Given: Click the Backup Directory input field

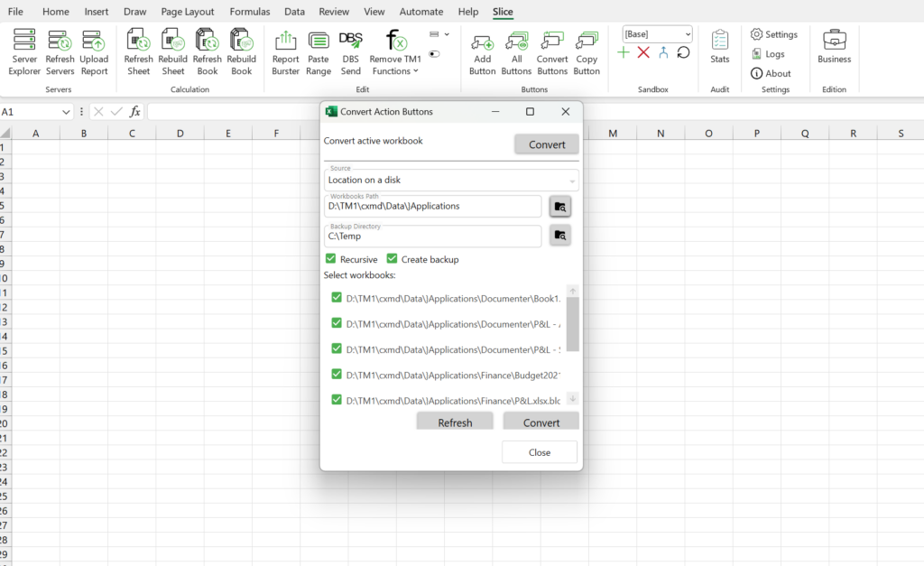Looking at the screenshot, I should click(433, 237).
